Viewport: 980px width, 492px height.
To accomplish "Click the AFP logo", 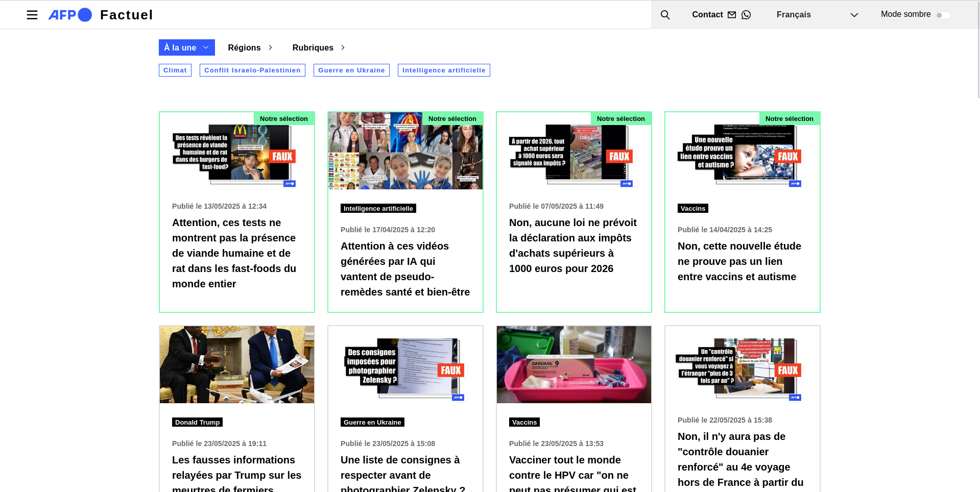I will tap(70, 15).
